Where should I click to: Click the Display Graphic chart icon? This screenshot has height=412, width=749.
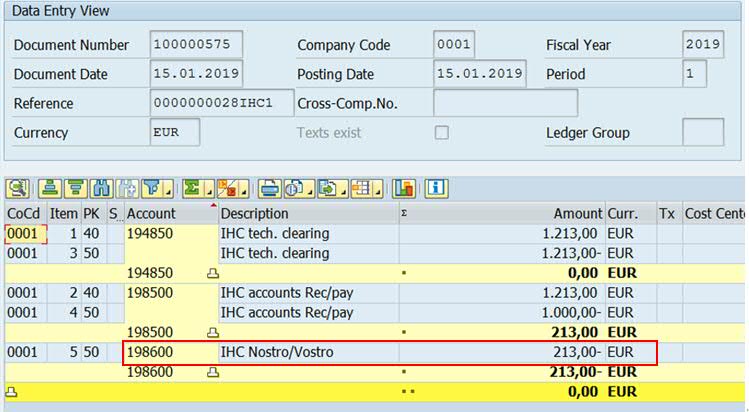click(x=404, y=188)
